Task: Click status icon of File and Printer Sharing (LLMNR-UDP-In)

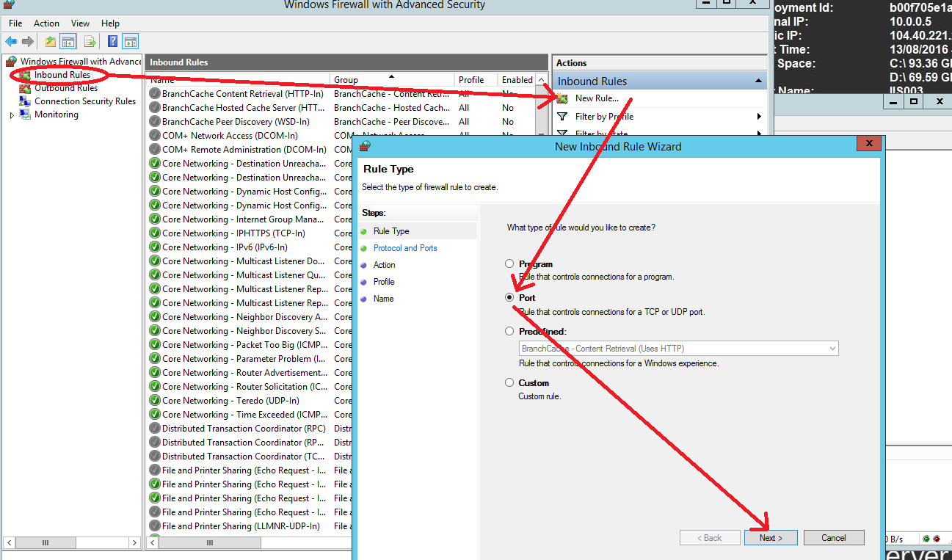Action: pos(155,526)
